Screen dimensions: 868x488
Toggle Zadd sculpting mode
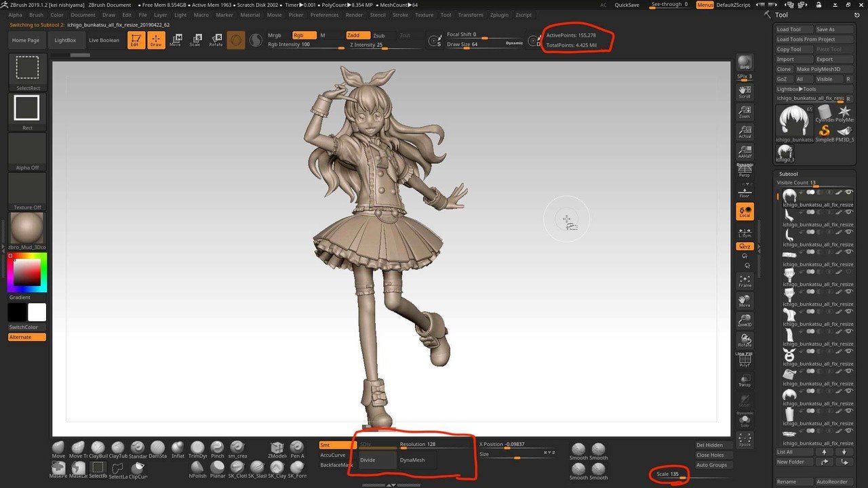(357, 35)
